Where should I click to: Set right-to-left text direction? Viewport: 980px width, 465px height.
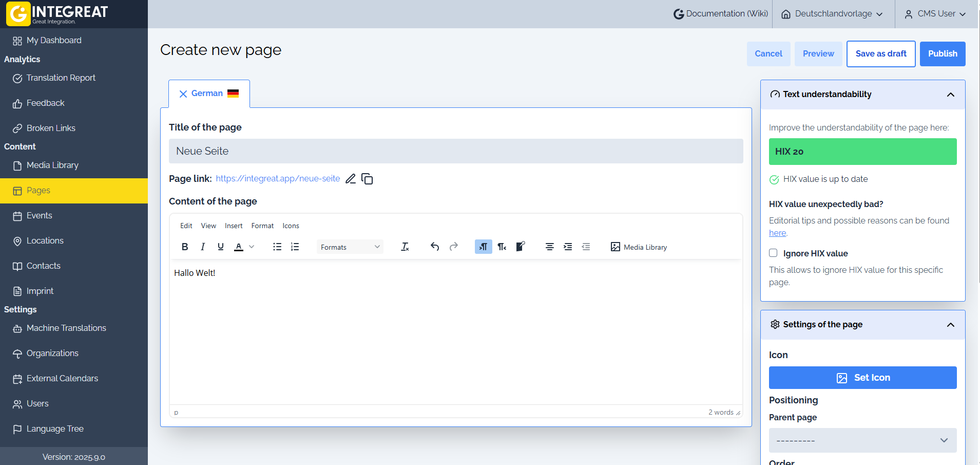pos(502,247)
